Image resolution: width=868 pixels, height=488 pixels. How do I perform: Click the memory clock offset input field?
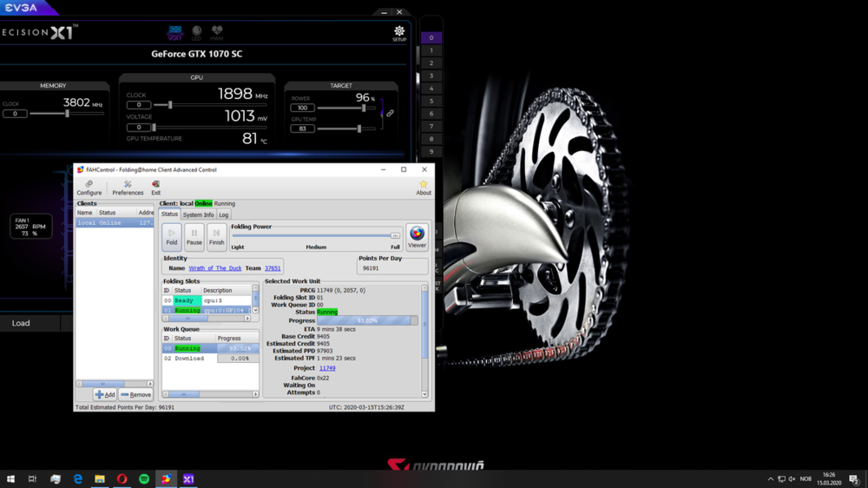tap(15, 114)
